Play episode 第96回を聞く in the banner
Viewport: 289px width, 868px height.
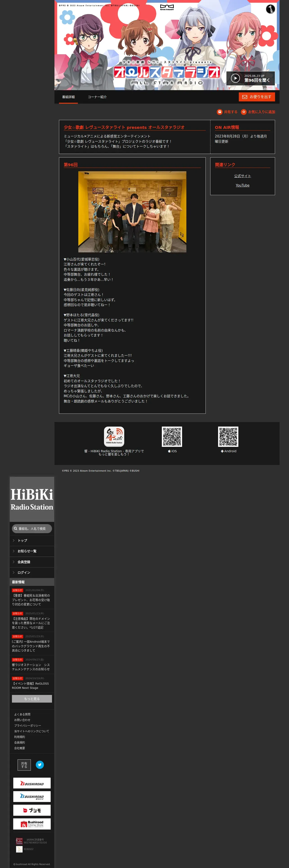coord(250,78)
